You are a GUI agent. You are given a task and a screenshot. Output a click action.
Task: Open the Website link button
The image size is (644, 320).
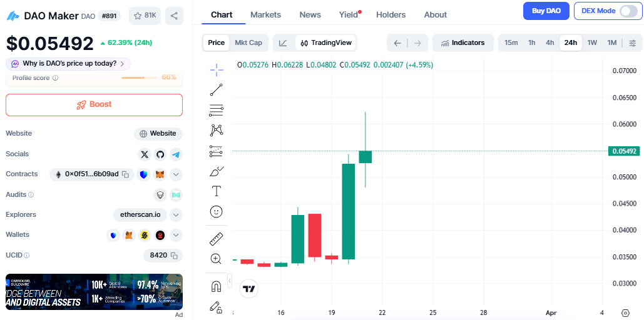(158, 134)
